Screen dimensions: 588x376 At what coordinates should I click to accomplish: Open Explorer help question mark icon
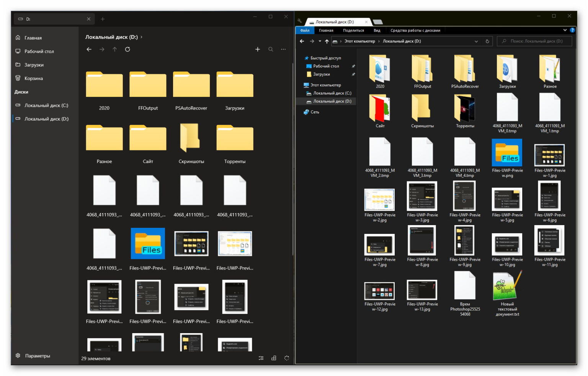click(x=572, y=30)
